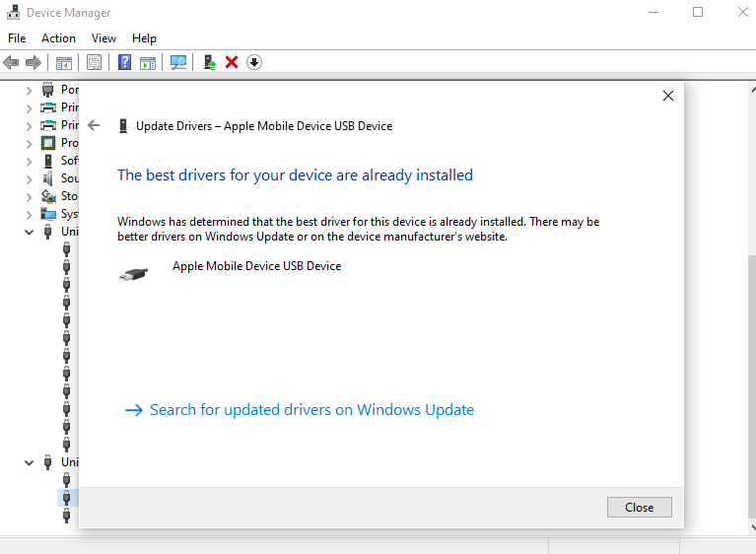Viewport: 756px width, 554px height.
Task: Close Update Drivers dialog with the X
Action: [667, 96]
